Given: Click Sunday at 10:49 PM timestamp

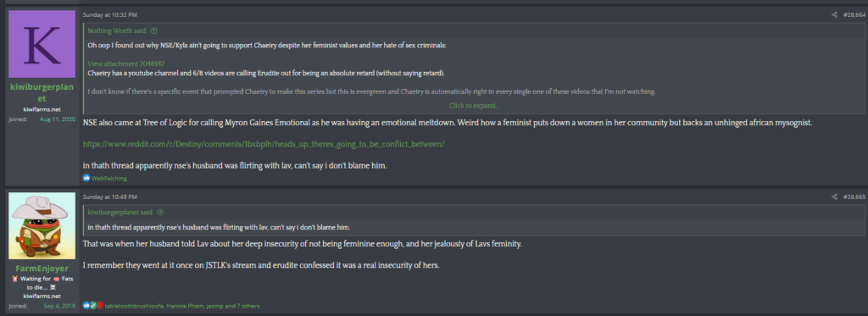Looking at the screenshot, I should 109,197.
